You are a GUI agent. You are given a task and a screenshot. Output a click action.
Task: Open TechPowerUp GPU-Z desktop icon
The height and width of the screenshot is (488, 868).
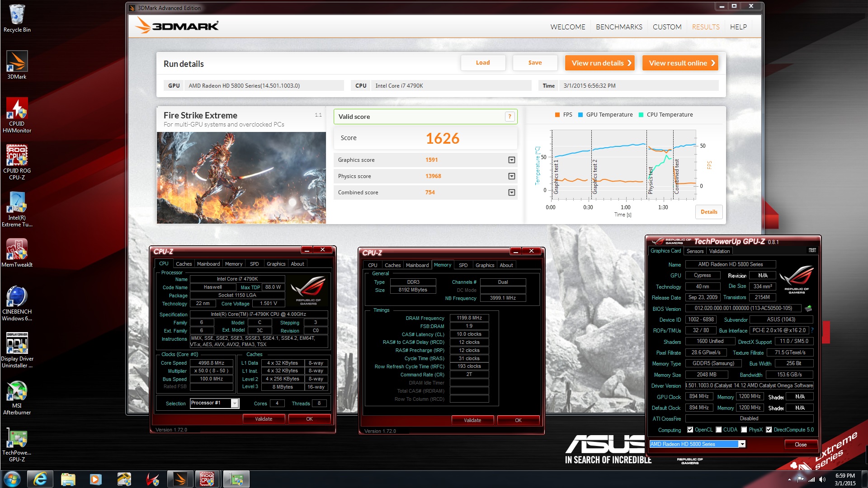point(17,445)
